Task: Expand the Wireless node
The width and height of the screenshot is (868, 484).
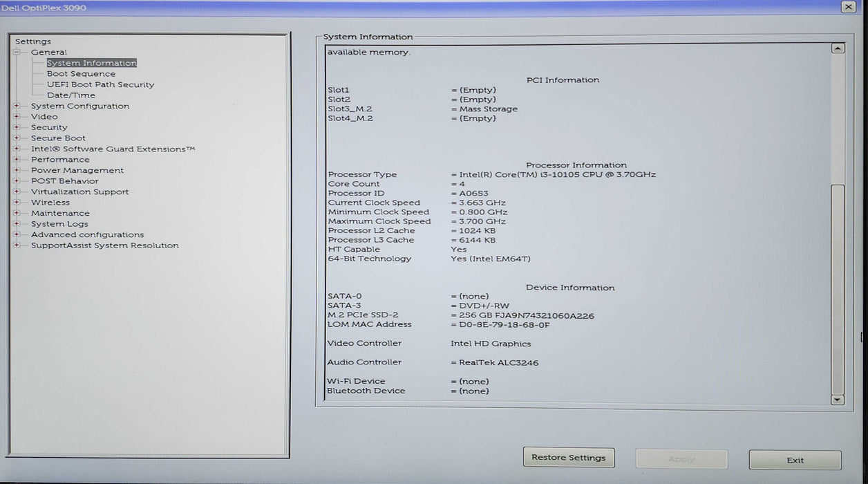Action: click(x=17, y=203)
